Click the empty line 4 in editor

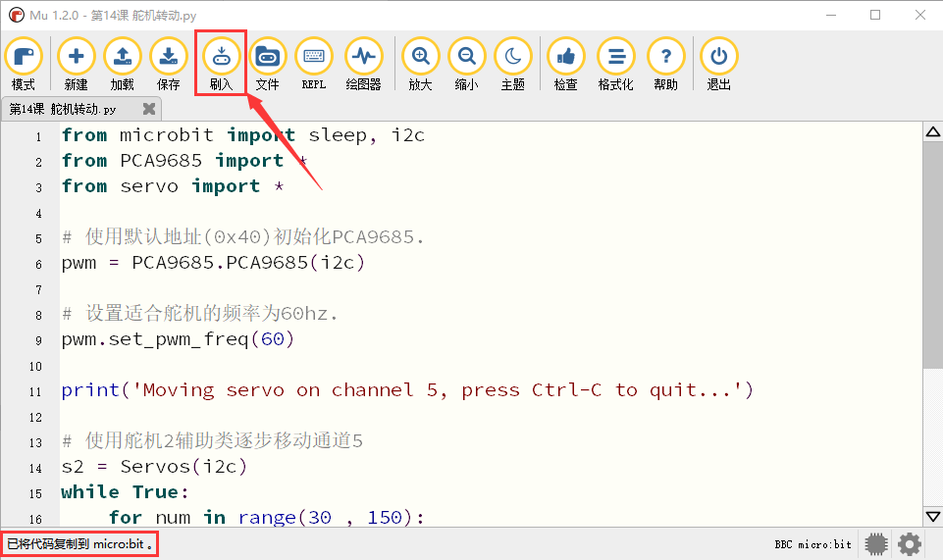click(x=491, y=213)
